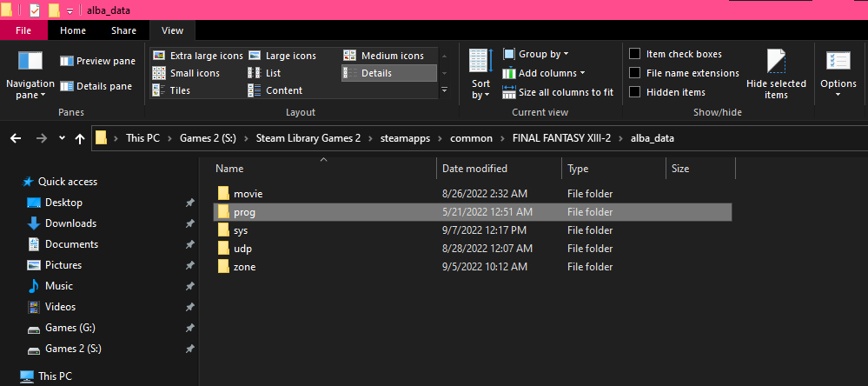868x386 pixels.
Task: Select the zone folder
Action: 244,267
